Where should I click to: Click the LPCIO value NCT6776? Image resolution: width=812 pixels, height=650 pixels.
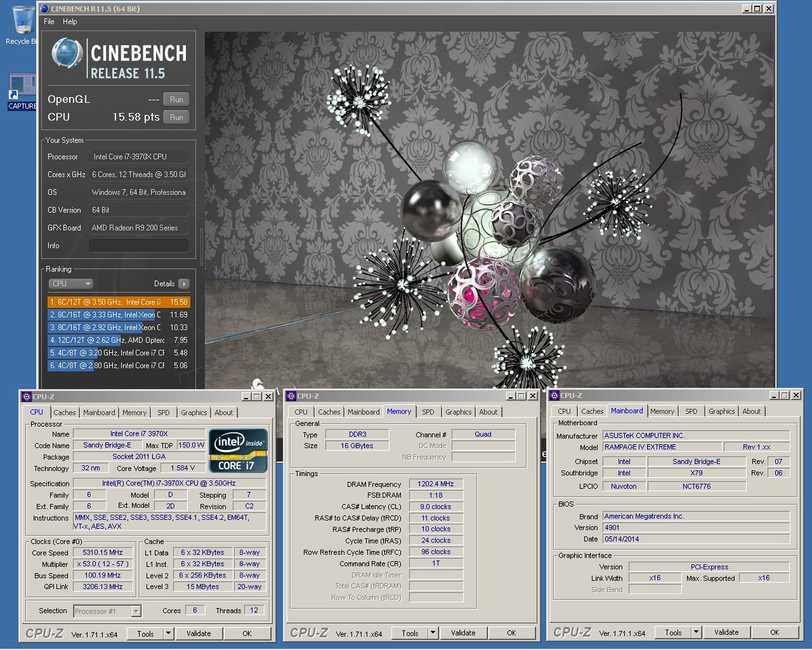pyautogui.click(x=697, y=487)
